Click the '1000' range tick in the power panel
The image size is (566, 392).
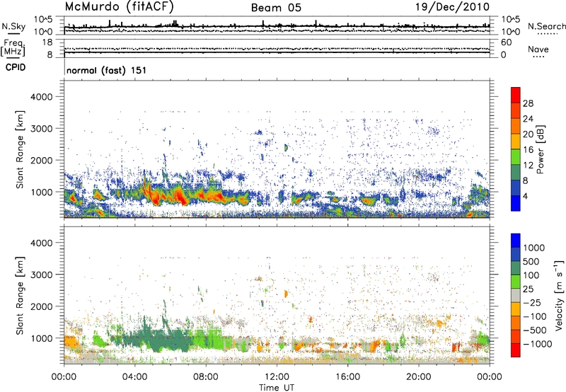(x=41, y=192)
